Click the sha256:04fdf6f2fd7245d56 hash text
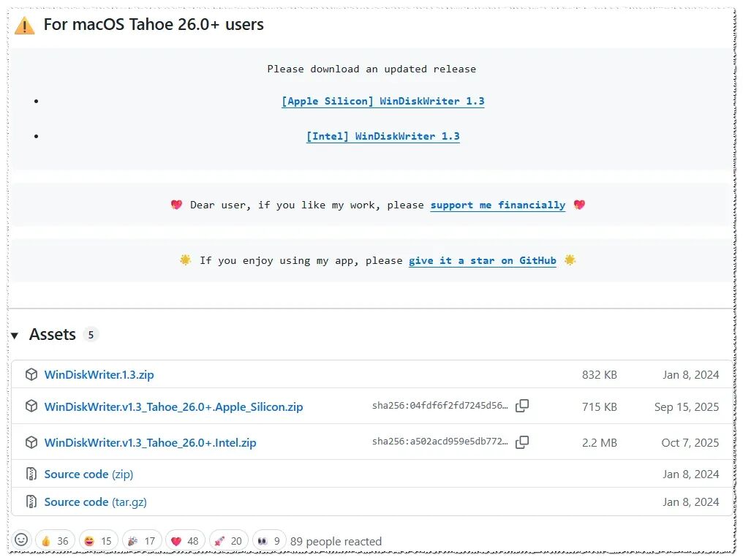The image size is (743, 560). (440, 406)
